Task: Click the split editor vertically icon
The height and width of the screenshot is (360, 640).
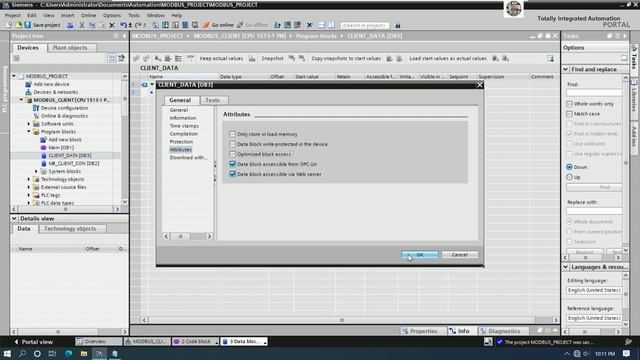Action: point(331,25)
